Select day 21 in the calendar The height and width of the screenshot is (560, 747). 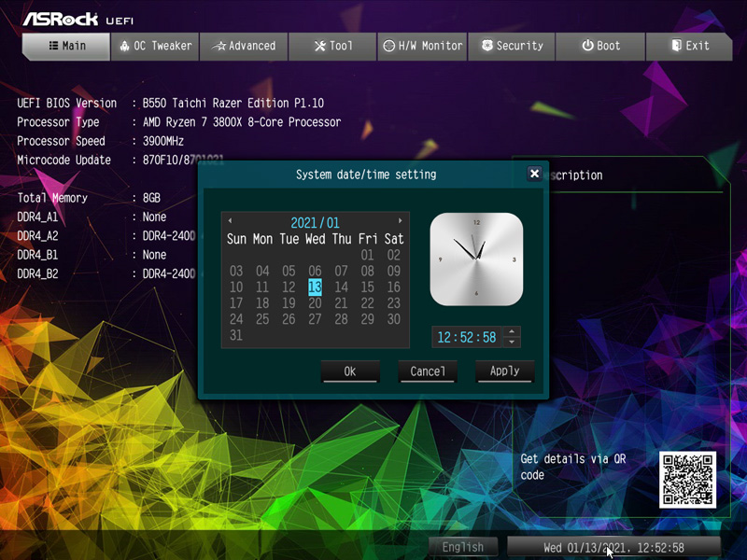(341, 303)
